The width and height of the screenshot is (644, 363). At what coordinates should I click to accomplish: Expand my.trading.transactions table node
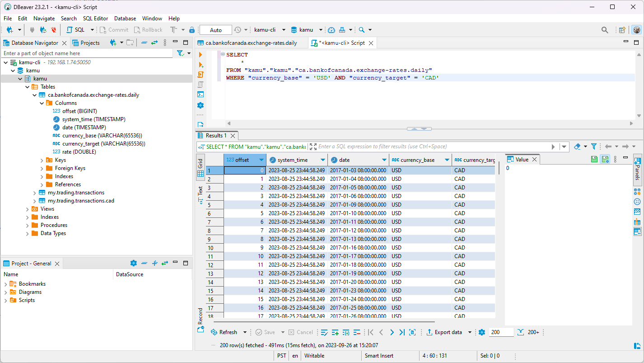[x=34, y=193]
